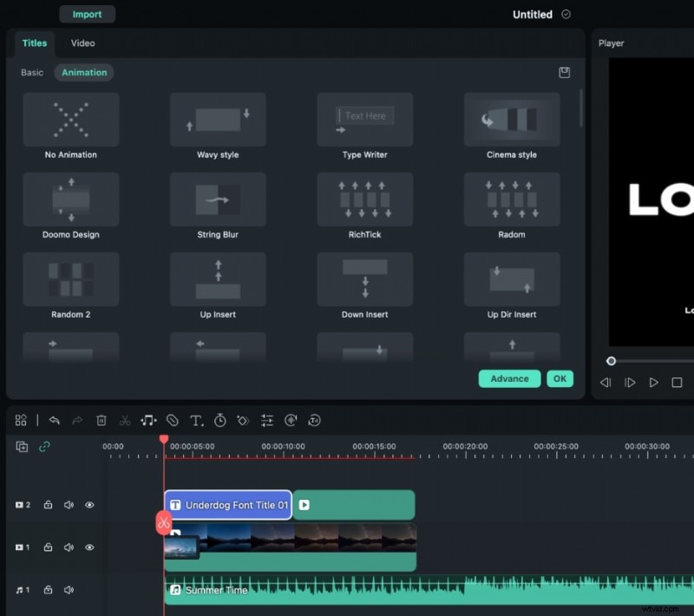The height and width of the screenshot is (616, 694).
Task: Select the Text tool in timeline toolbar
Action: [196, 420]
